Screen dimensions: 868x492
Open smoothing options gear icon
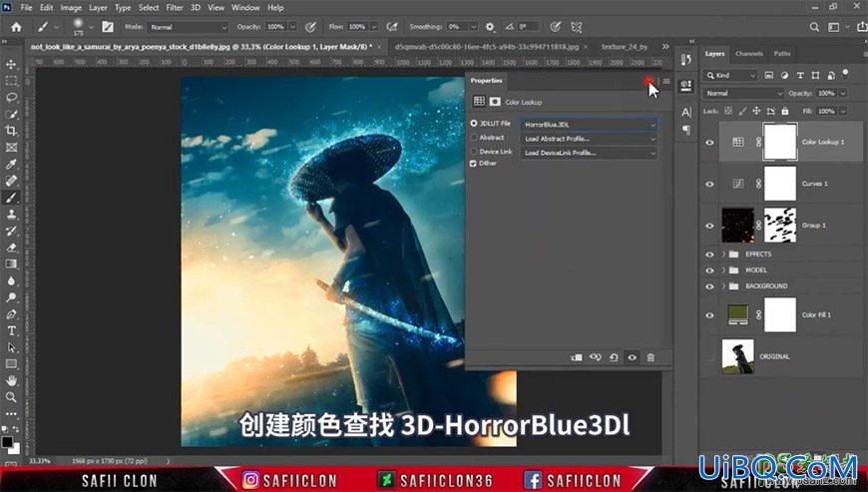(490, 27)
